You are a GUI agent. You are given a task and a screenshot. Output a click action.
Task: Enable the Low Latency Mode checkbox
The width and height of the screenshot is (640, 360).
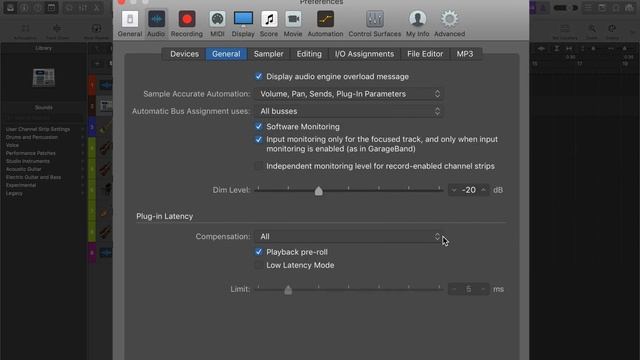pos(259,265)
